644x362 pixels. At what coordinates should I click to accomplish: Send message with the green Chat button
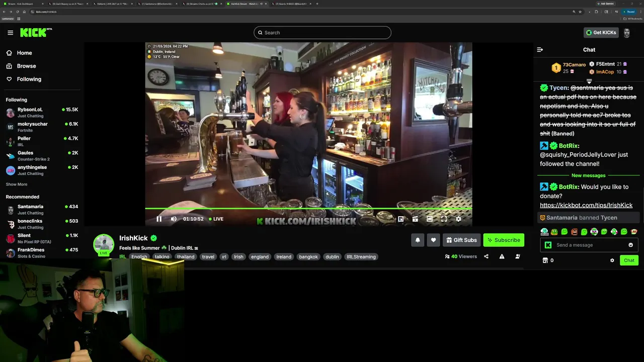point(629,260)
